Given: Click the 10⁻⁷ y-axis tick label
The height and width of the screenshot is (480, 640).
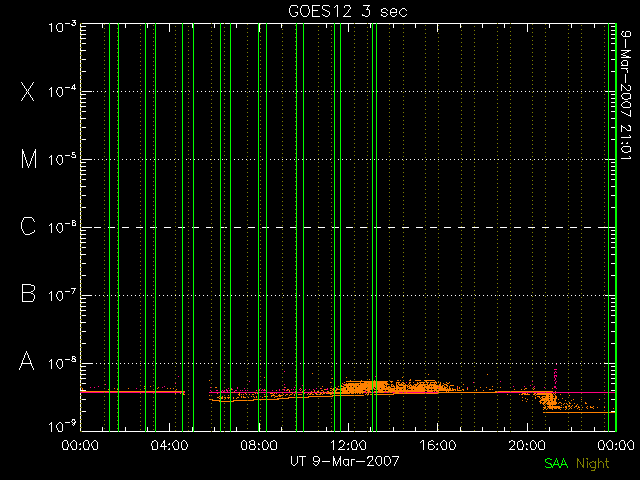Looking at the screenshot, I should (x=62, y=295).
